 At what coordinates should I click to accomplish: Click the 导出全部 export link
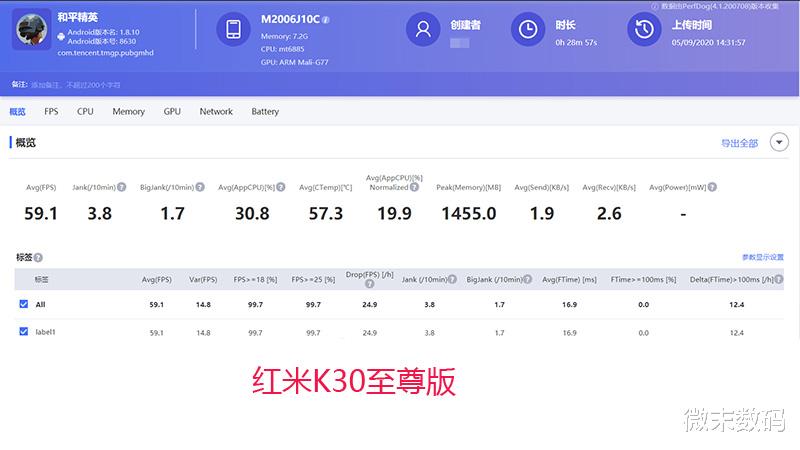[739, 143]
